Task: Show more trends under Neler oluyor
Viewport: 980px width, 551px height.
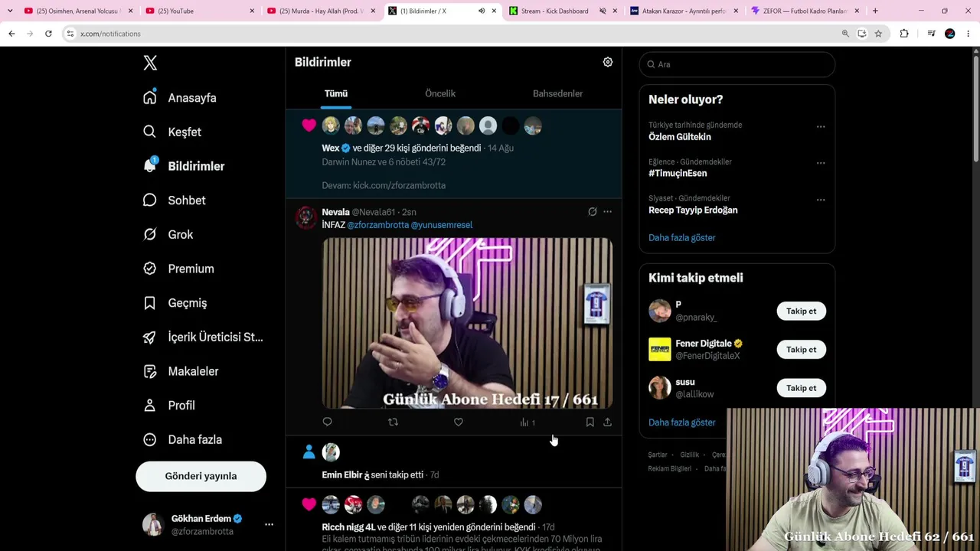Action: [681, 238]
